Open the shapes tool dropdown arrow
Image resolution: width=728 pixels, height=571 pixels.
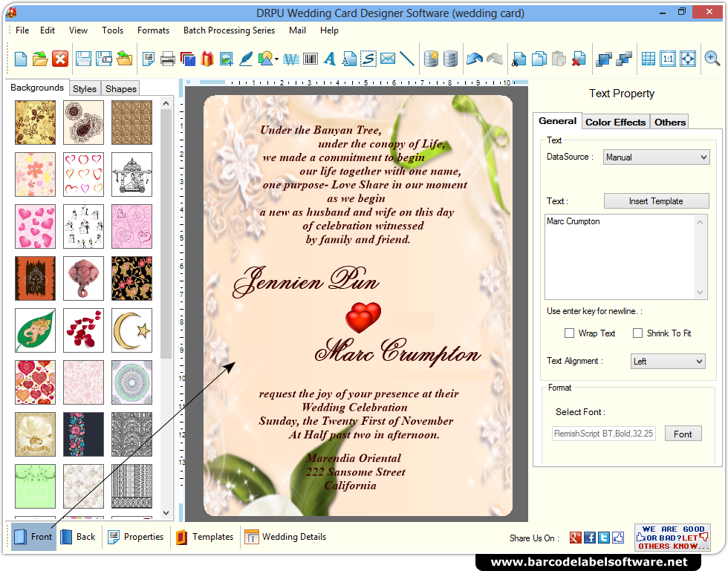point(276,59)
